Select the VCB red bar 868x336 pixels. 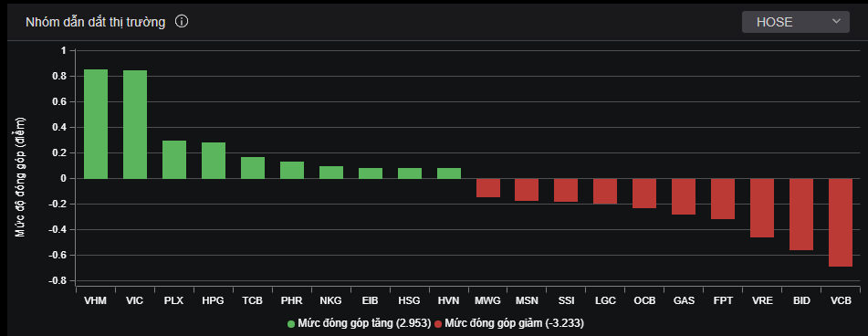841,223
